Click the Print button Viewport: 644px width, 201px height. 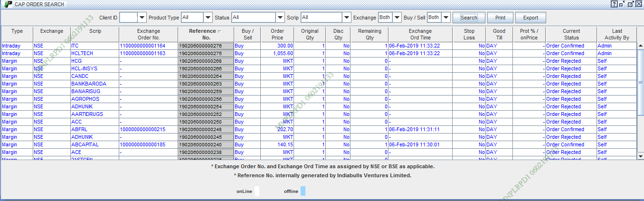[x=500, y=18]
